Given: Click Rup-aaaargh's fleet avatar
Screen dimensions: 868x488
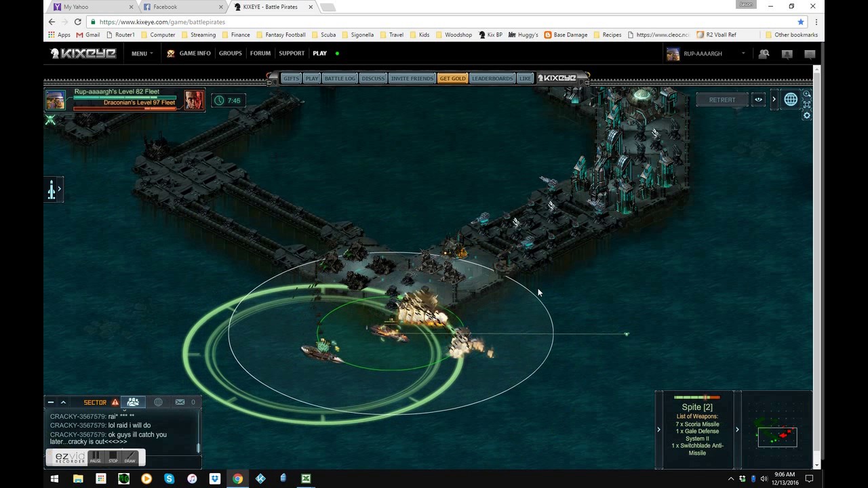Looking at the screenshot, I should [56, 100].
